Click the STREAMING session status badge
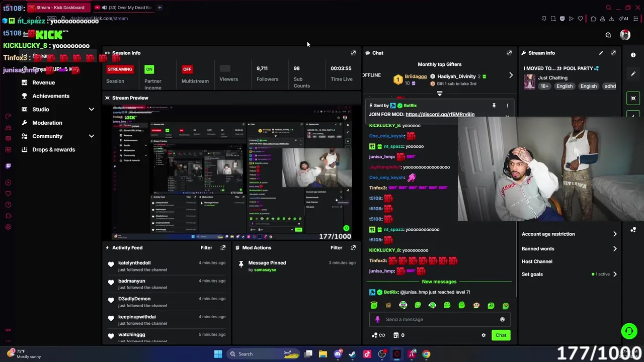 click(120, 69)
